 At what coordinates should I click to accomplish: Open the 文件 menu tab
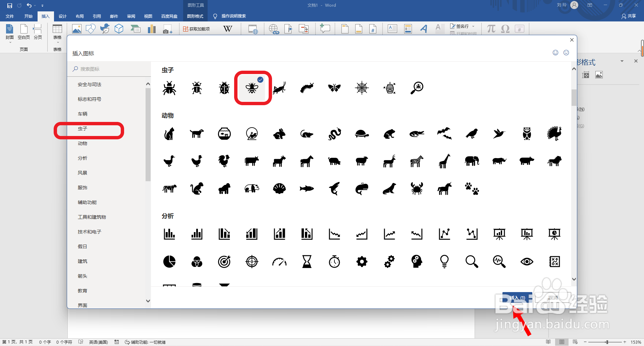10,16
